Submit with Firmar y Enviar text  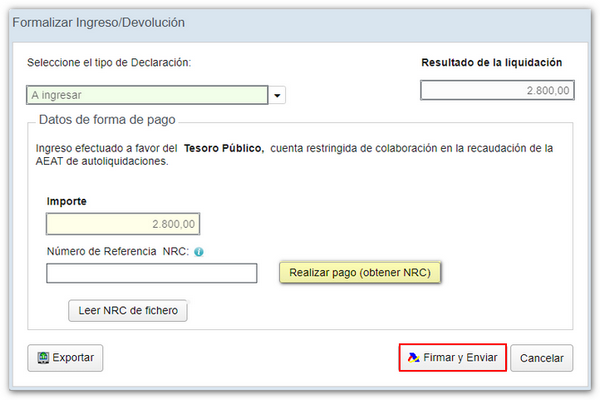tap(460, 358)
